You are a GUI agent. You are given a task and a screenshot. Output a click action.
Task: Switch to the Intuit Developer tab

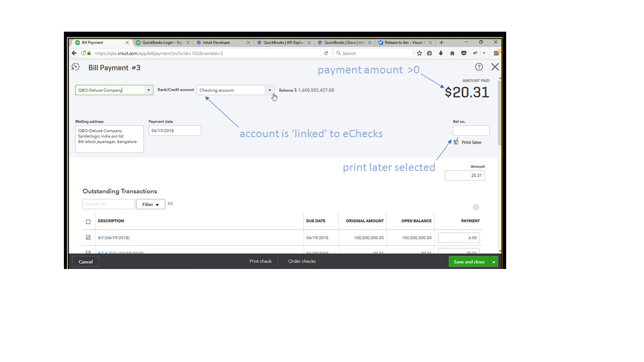[222, 43]
